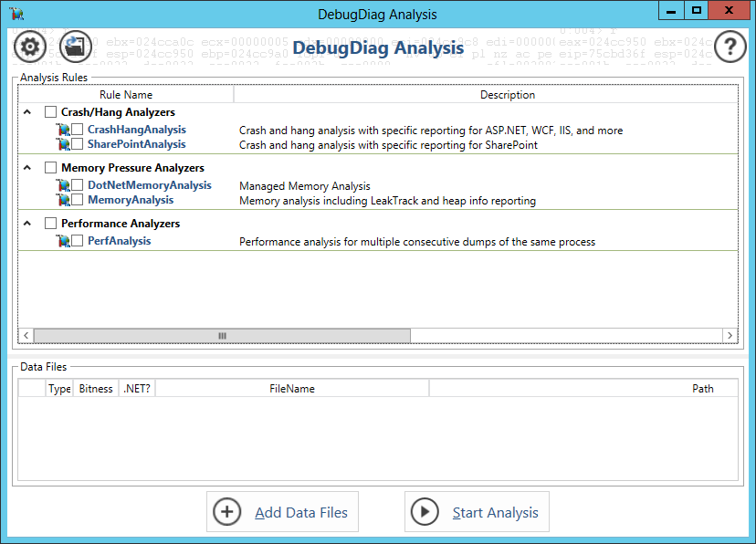This screenshot has height=544, width=756.
Task: Collapse the Performance Analyzers group
Action: (27, 223)
